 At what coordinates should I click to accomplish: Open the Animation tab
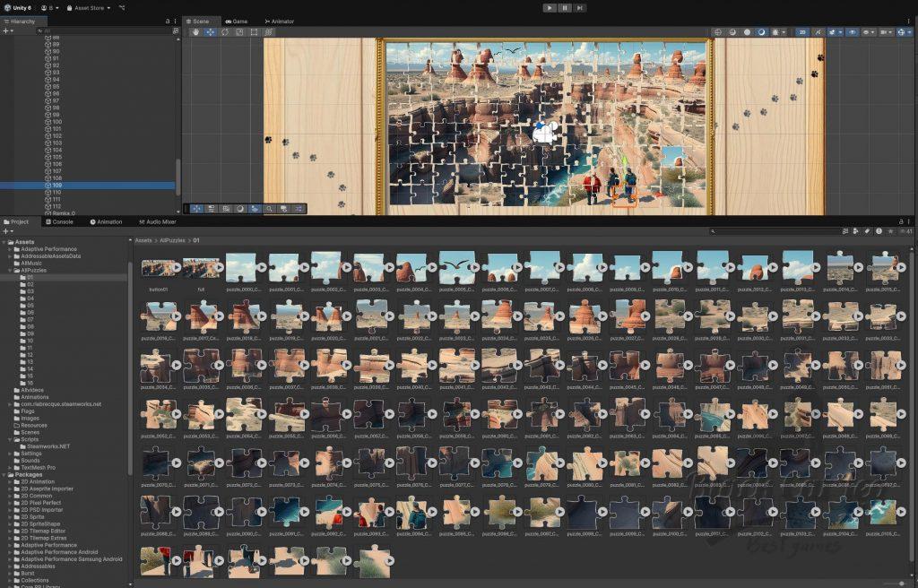(106, 222)
